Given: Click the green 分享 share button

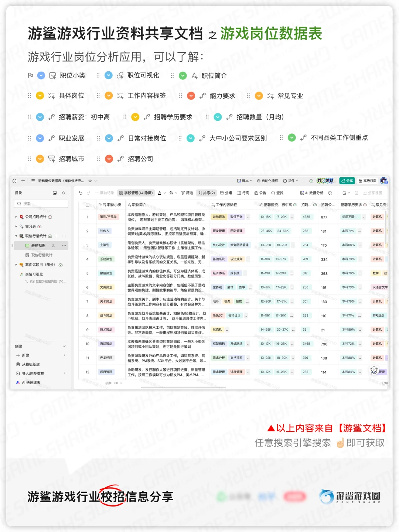Looking at the screenshot, I should pyautogui.click(x=347, y=181).
